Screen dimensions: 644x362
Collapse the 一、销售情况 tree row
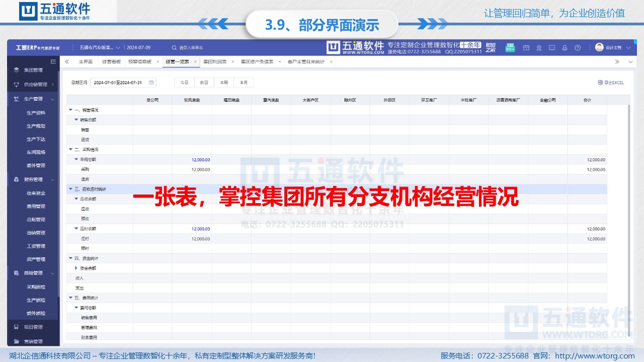70,110
